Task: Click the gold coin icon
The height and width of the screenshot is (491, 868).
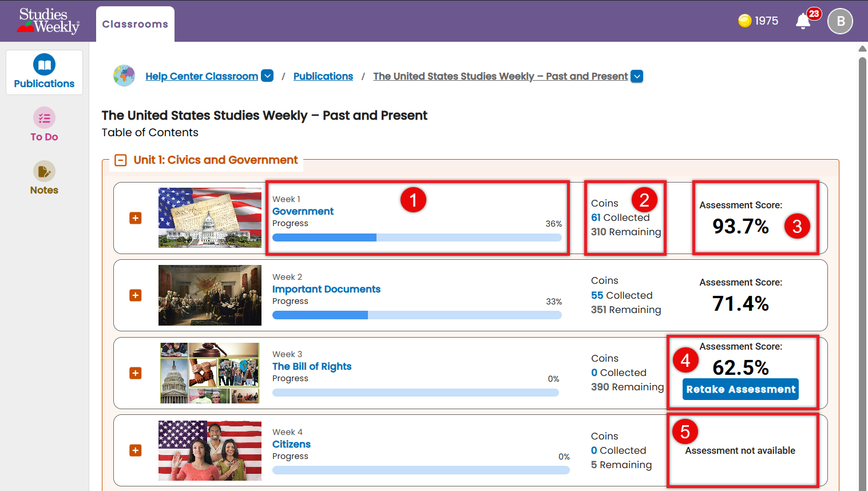Action: (744, 21)
